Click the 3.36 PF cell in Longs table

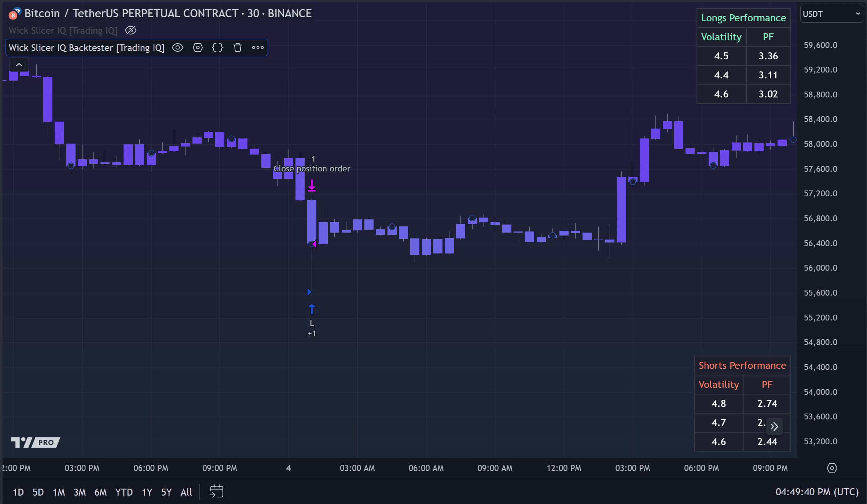click(768, 56)
